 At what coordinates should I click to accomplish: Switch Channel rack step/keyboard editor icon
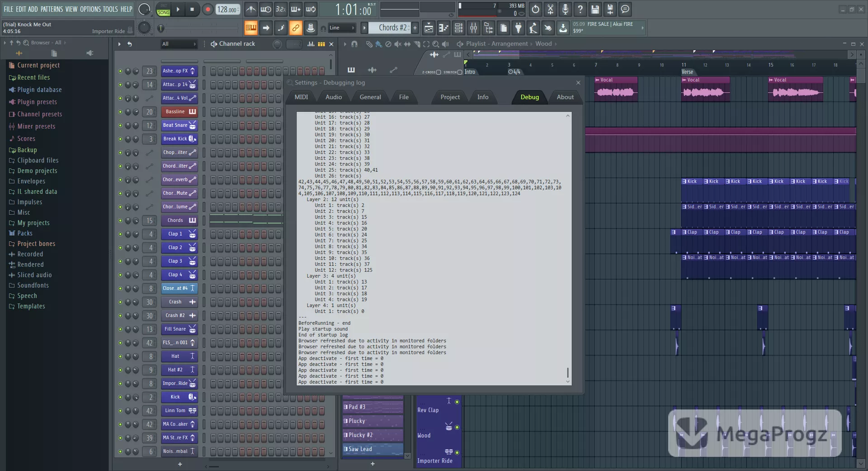point(321,44)
